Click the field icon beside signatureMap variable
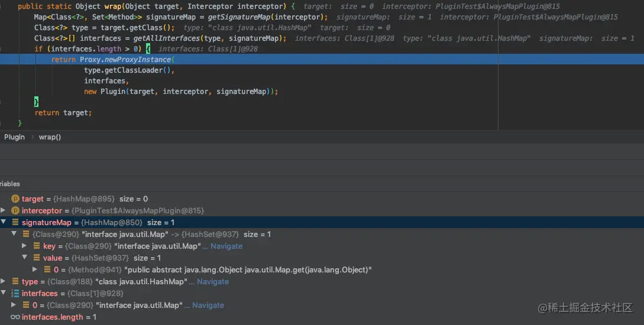Screen dimensions: 644x325 click(15, 222)
